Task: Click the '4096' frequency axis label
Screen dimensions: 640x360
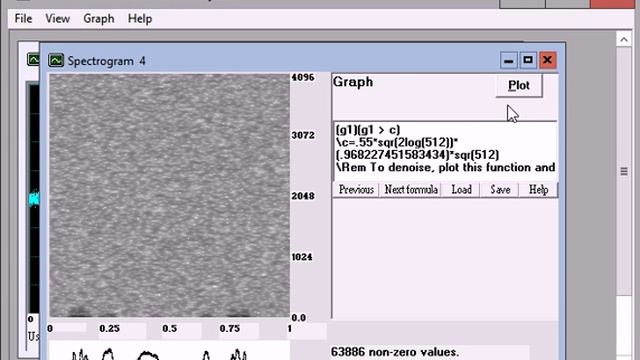Action: pyautogui.click(x=302, y=77)
